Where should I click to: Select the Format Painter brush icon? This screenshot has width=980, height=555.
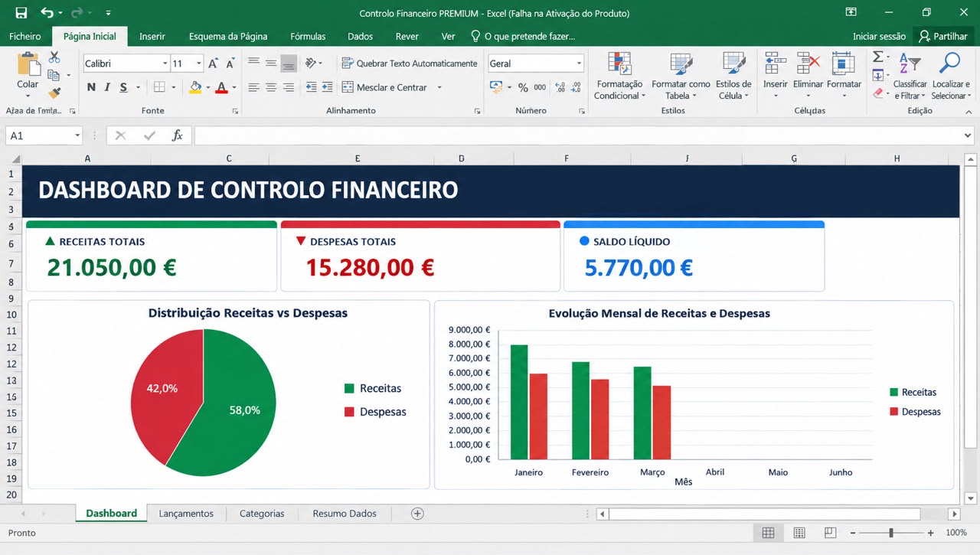point(54,93)
